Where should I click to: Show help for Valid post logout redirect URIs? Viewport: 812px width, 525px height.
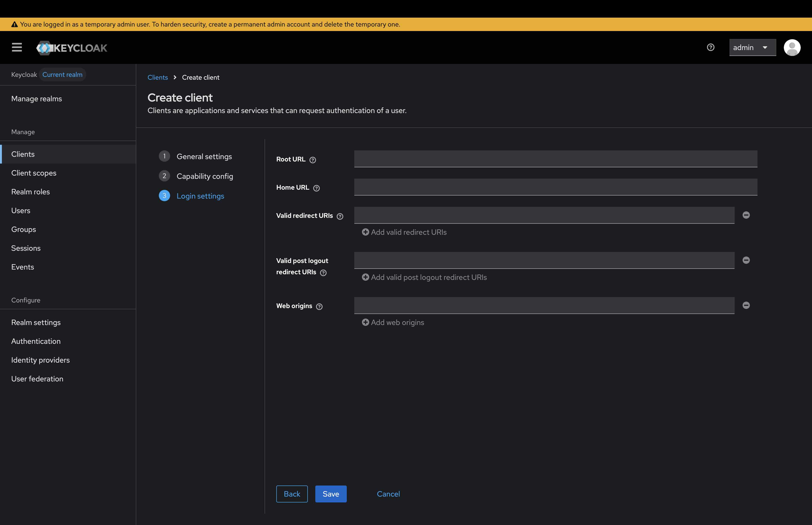[323, 273]
